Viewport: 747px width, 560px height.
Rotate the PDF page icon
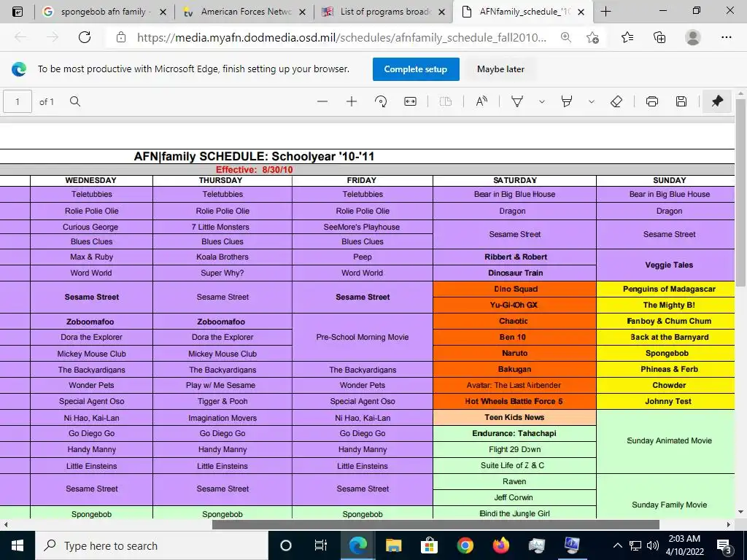click(x=381, y=101)
